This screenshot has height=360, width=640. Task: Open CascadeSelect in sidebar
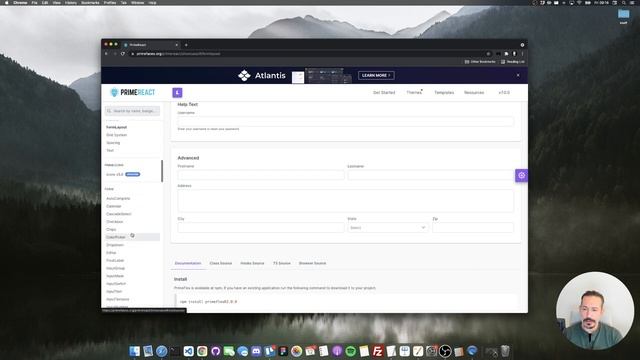pyautogui.click(x=119, y=214)
